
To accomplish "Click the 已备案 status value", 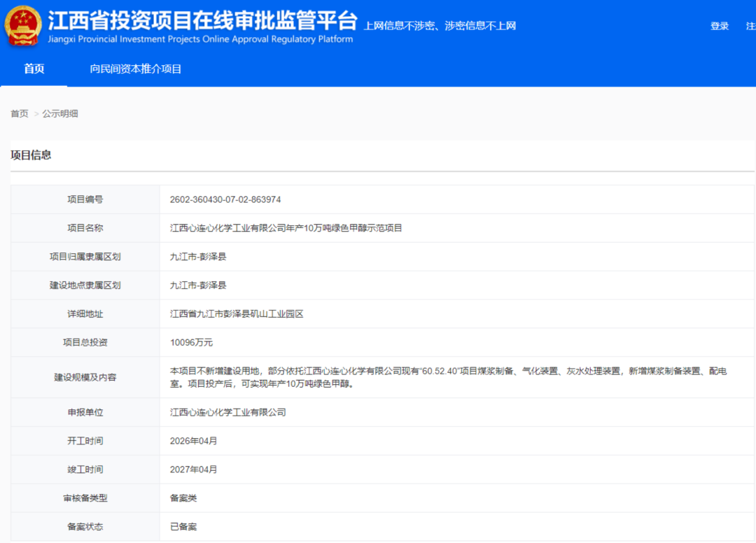I will [183, 526].
